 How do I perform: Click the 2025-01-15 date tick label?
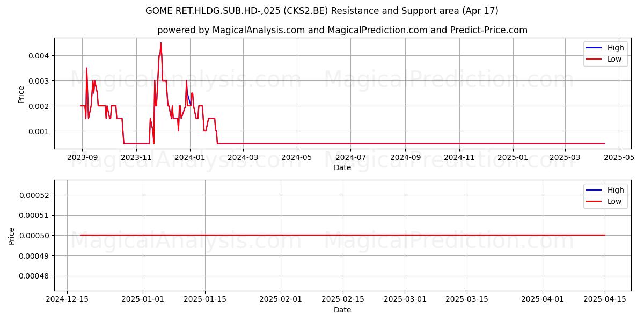click(x=206, y=300)
